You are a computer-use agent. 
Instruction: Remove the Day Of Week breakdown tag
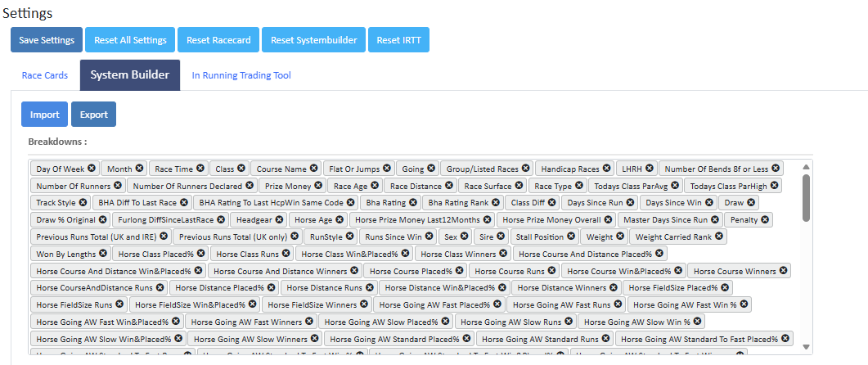(x=92, y=169)
